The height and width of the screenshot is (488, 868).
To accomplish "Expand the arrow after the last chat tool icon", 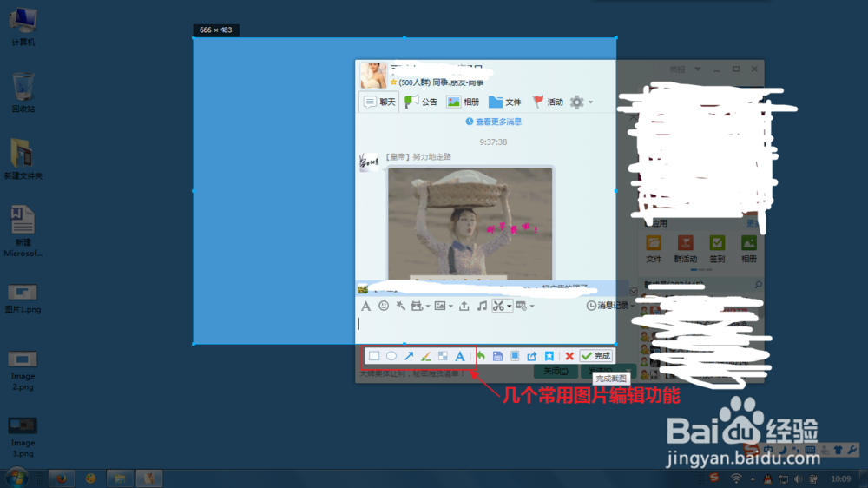I will point(532,307).
